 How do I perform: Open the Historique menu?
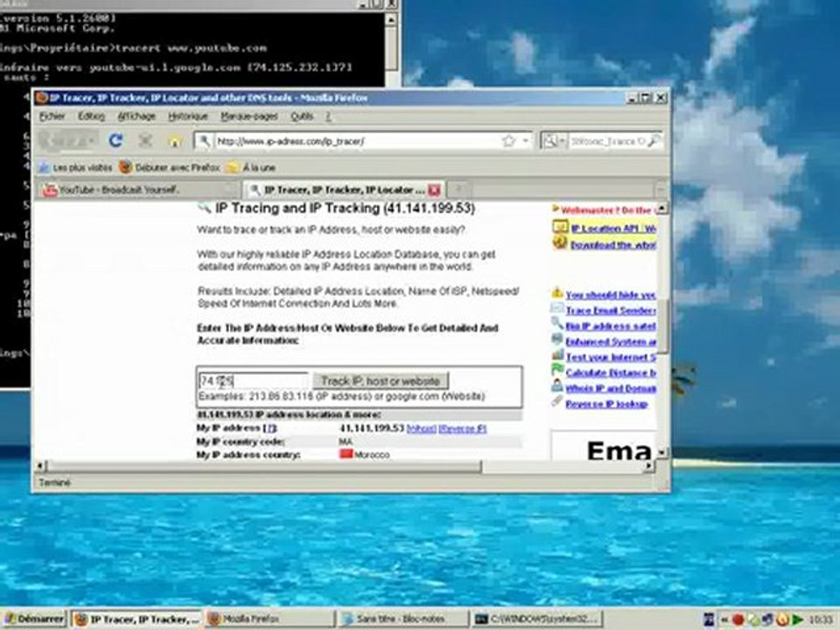pyautogui.click(x=187, y=116)
